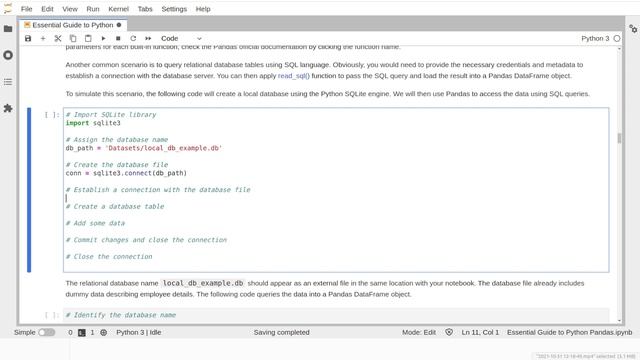Screen dimensions: 640x360
Task: Open the Help menu
Action: (203, 9)
